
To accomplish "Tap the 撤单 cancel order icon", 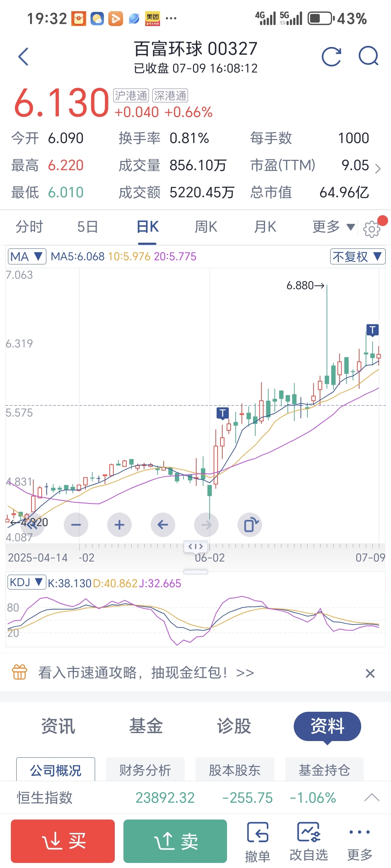I will [x=257, y=842].
